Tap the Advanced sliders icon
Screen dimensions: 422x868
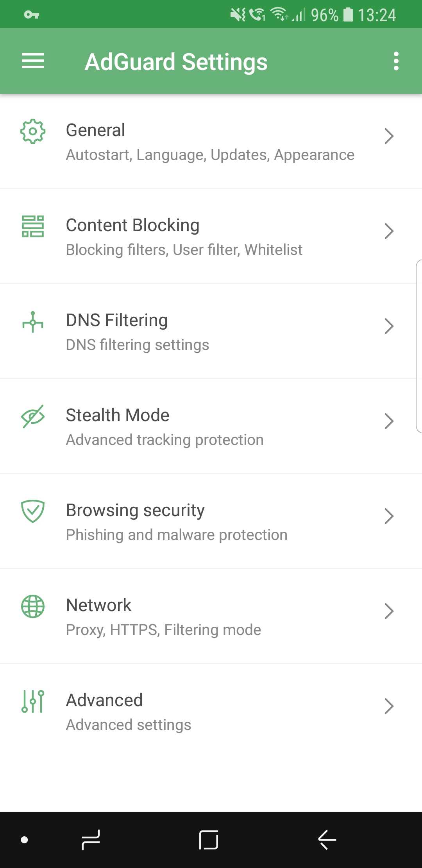click(33, 701)
